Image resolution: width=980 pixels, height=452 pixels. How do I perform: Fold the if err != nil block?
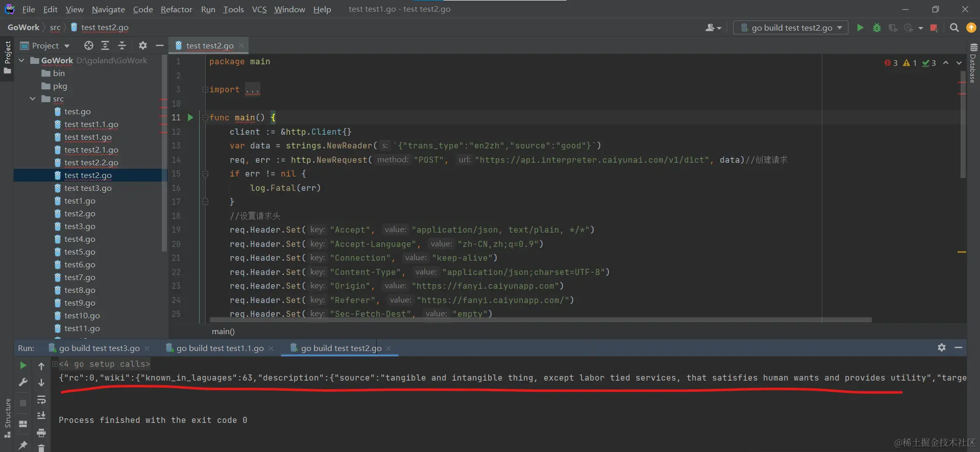205,174
